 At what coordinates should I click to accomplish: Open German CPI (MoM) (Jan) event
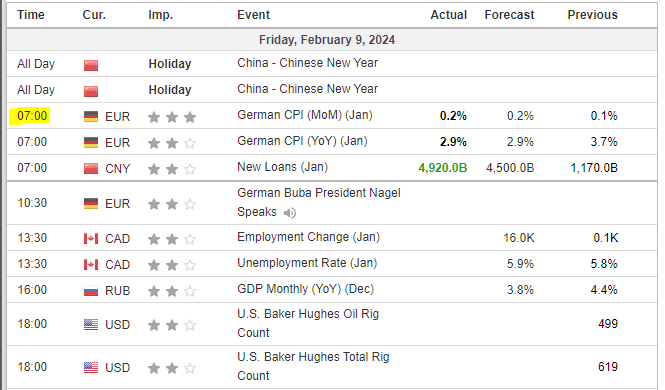coord(305,115)
